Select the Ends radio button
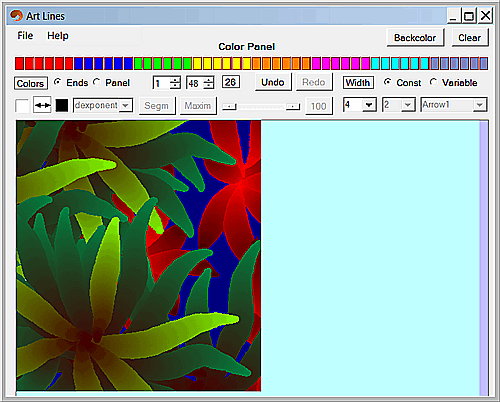500x402 pixels. [58, 82]
